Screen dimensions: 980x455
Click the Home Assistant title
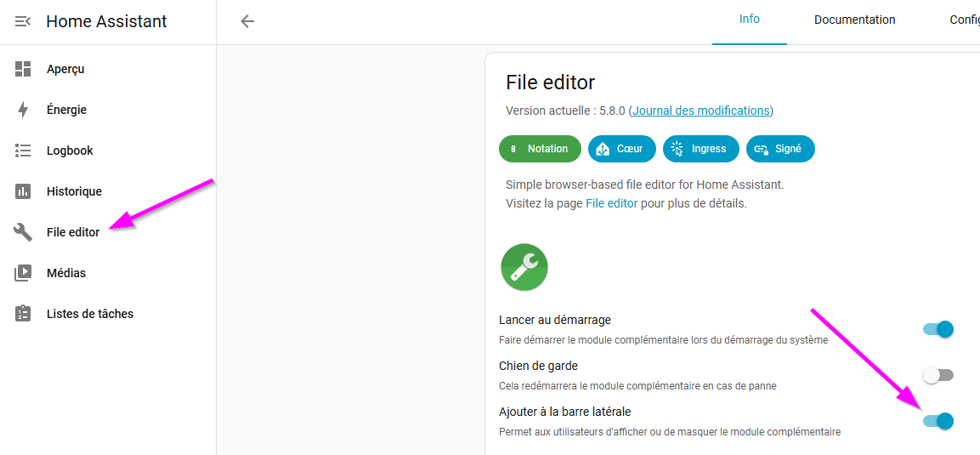tap(106, 22)
